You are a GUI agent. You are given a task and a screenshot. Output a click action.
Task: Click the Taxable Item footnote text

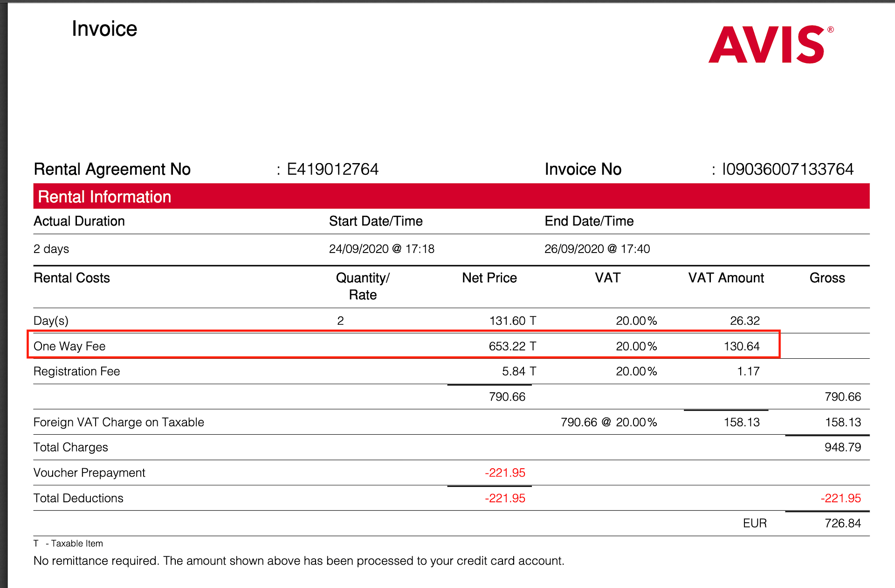[77, 543]
